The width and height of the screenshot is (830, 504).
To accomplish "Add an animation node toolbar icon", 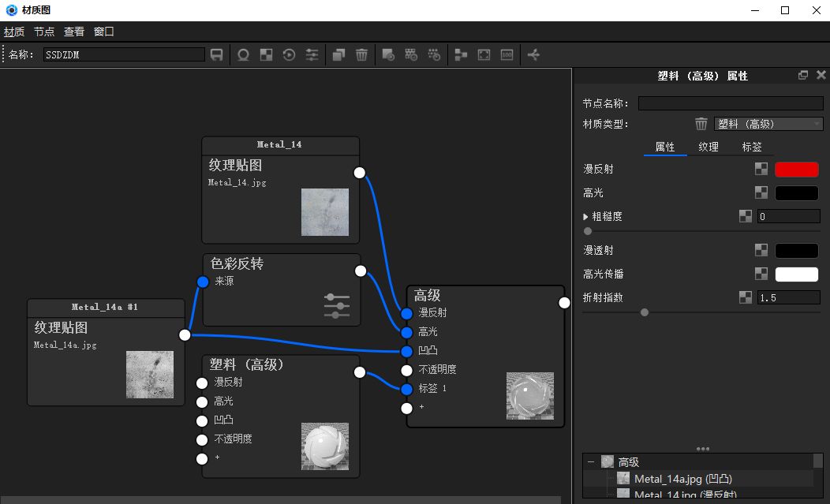I will pos(289,54).
